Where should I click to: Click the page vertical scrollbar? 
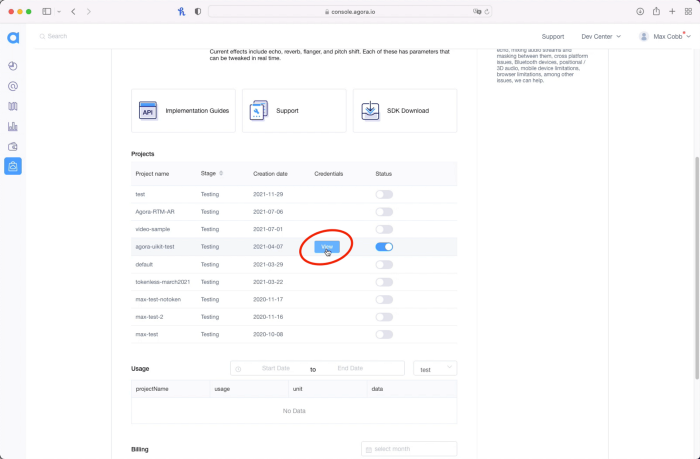[x=697, y=268]
